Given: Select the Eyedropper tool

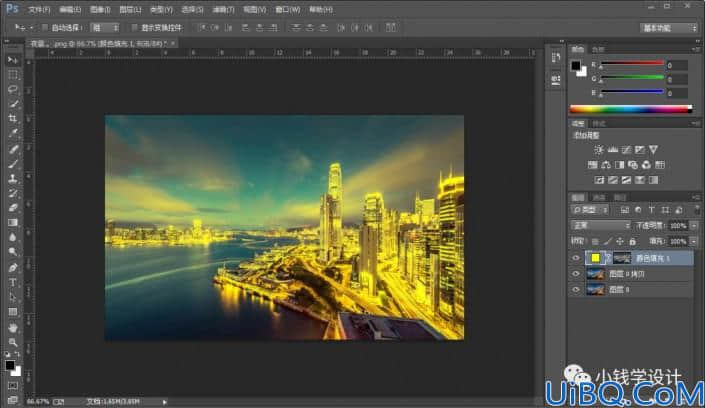Looking at the screenshot, I should point(13,133).
